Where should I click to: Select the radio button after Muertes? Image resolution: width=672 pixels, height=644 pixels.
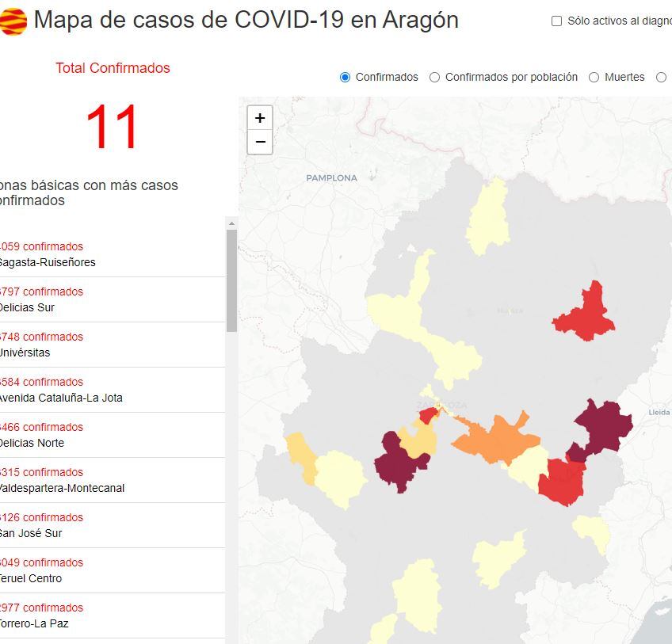tap(662, 77)
